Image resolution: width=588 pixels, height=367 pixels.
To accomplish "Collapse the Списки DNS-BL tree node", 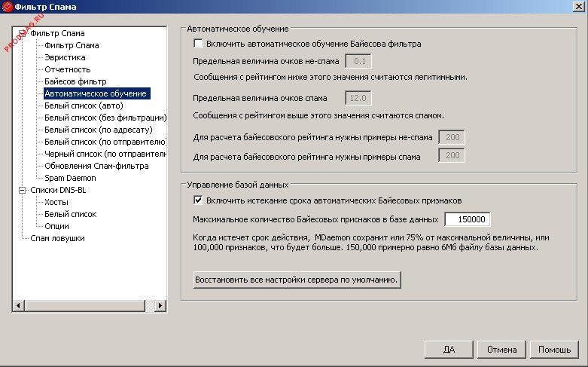I will click(20, 191).
